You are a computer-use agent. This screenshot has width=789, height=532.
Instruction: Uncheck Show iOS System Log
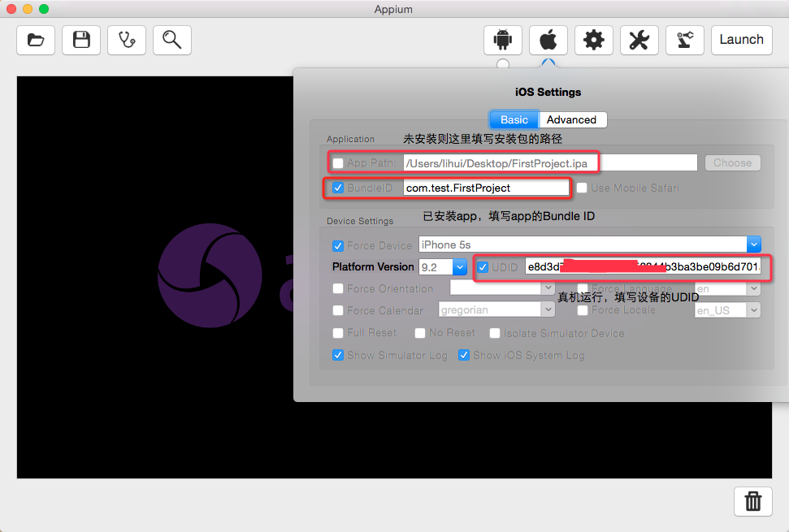464,355
